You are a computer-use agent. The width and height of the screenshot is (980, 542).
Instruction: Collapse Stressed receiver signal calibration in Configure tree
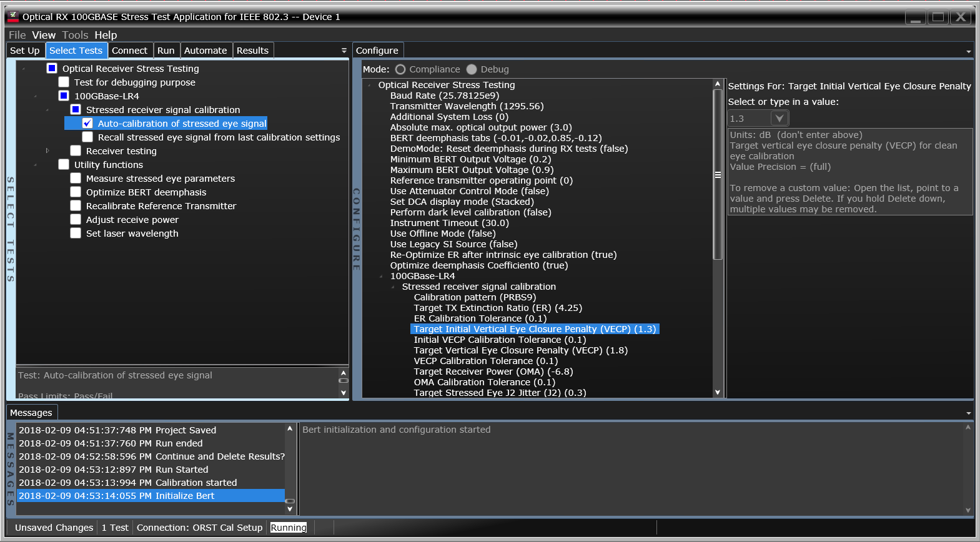[393, 287]
